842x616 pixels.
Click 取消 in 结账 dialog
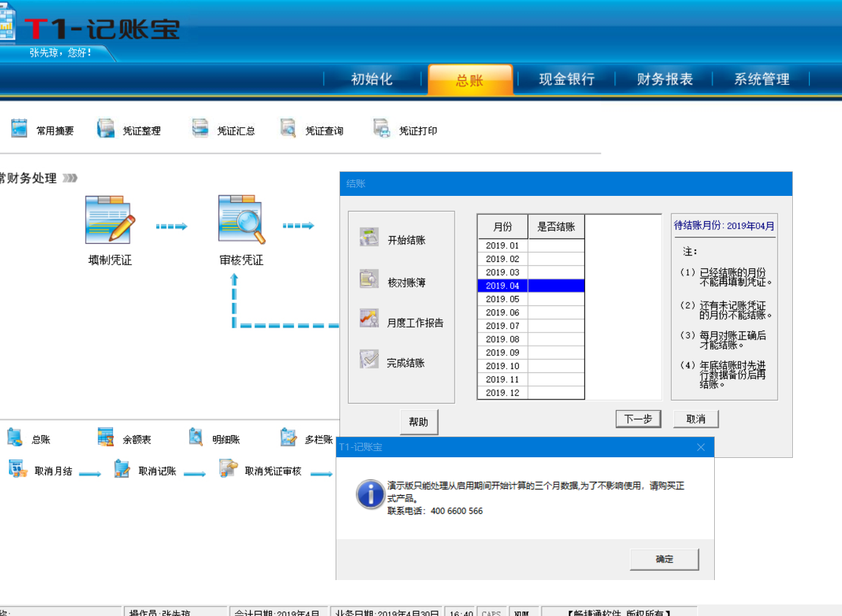tap(696, 419)
